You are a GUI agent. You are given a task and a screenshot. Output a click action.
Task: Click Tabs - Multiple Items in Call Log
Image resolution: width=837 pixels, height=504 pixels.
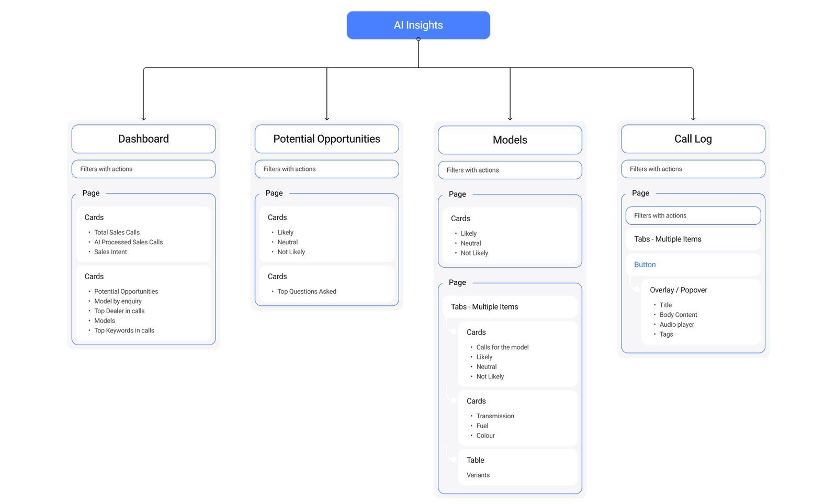tap(668, 239)
